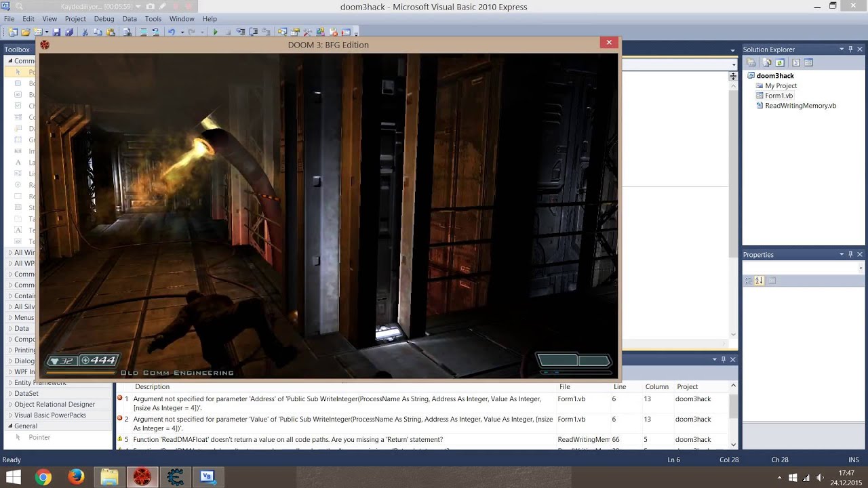868x488 pixels.
Task: Open the Data menu
Action: [x=130, y=19]
